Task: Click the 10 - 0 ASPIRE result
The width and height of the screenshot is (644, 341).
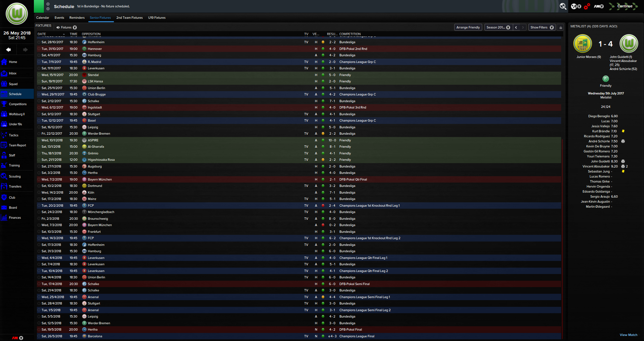Action: point(332,140)
